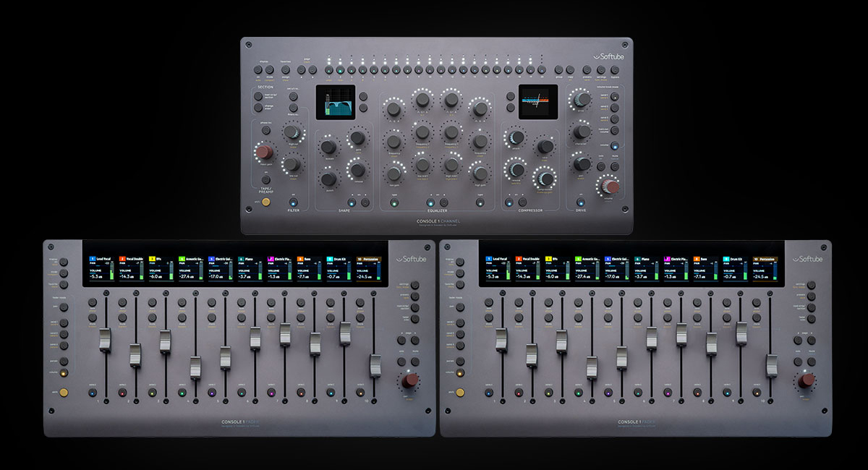Switch fader mode to Pan on left unit

(x=63, y=307)
